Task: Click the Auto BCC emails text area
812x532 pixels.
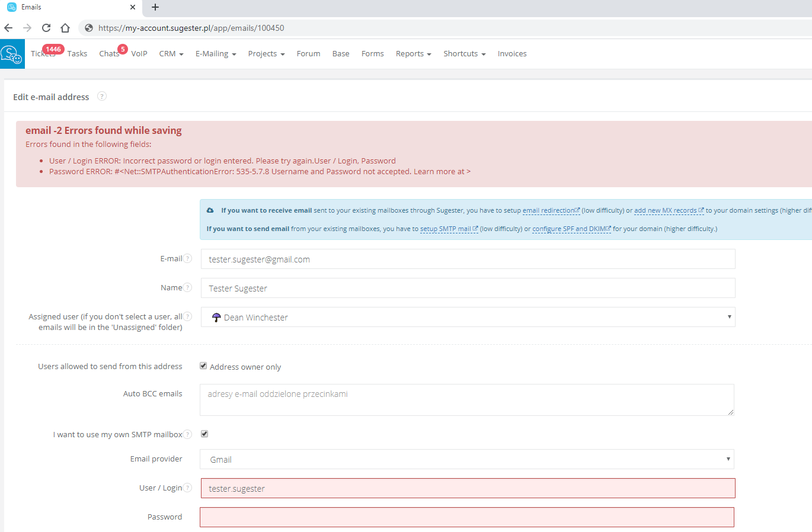Action: click(x=466, y=400)
